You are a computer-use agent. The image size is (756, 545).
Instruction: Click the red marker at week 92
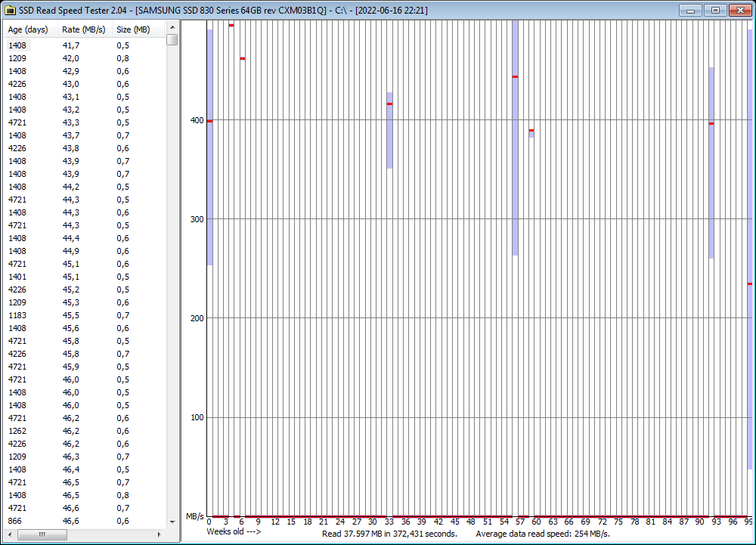tap(711, 123)
